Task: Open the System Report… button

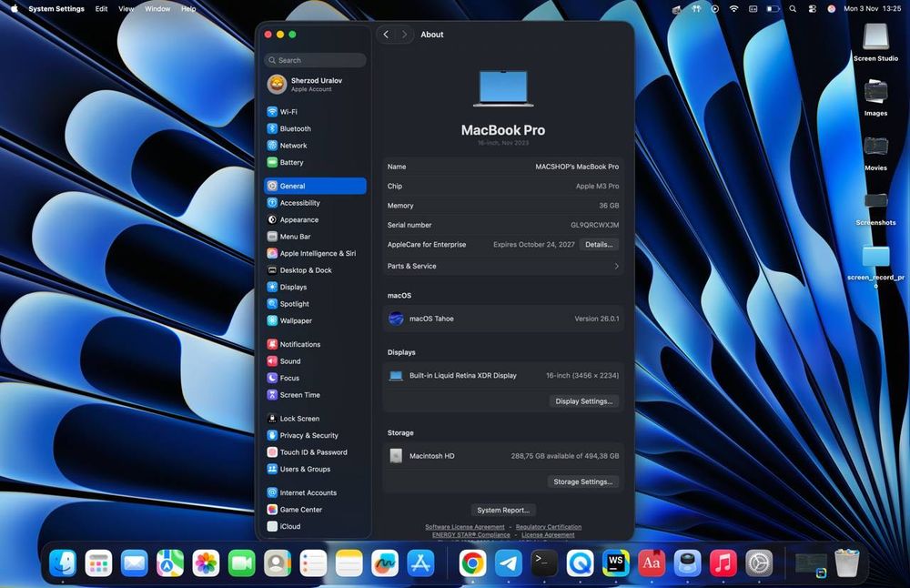Action: (x=503, y=511)
